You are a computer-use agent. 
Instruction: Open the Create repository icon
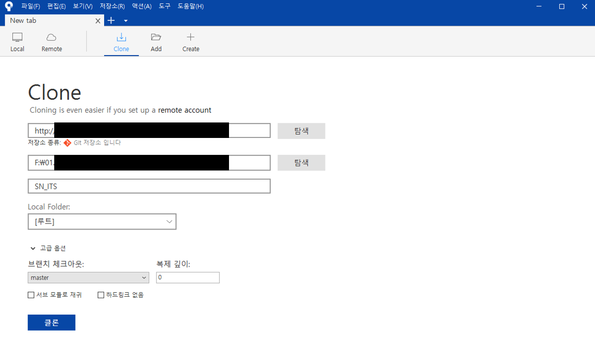[x=190, y=41]
